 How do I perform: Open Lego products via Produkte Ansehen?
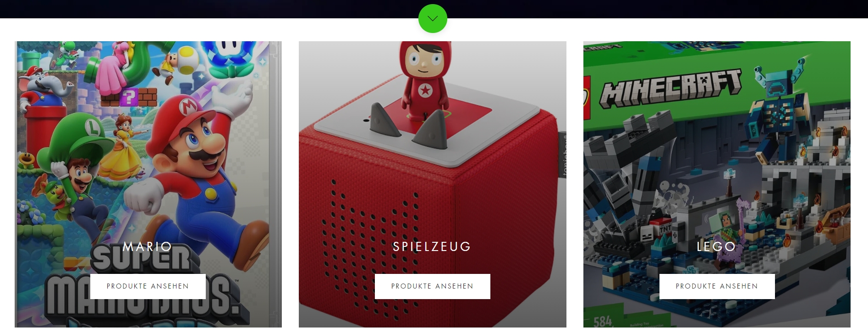(x=717, y=286)
